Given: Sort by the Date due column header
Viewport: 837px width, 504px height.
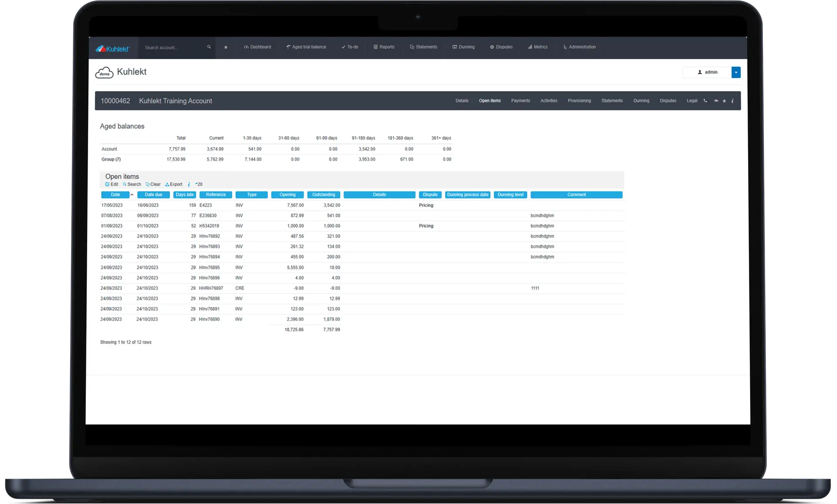Looking at the screenshot, I should click(x=153, y=195).
